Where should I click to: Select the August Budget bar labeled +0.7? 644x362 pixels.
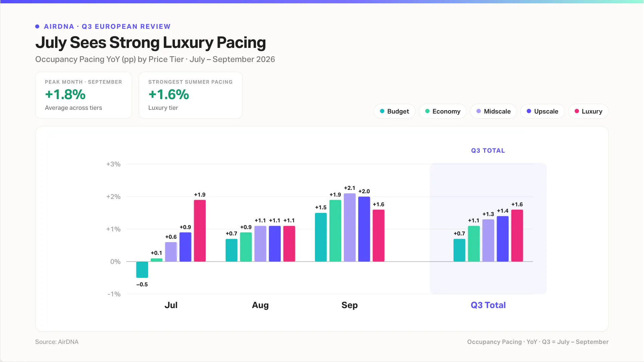click(232, 250)
